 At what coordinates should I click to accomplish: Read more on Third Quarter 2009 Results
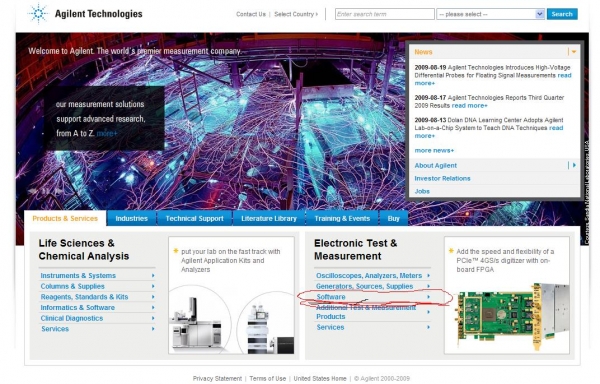tap(470, 106)
